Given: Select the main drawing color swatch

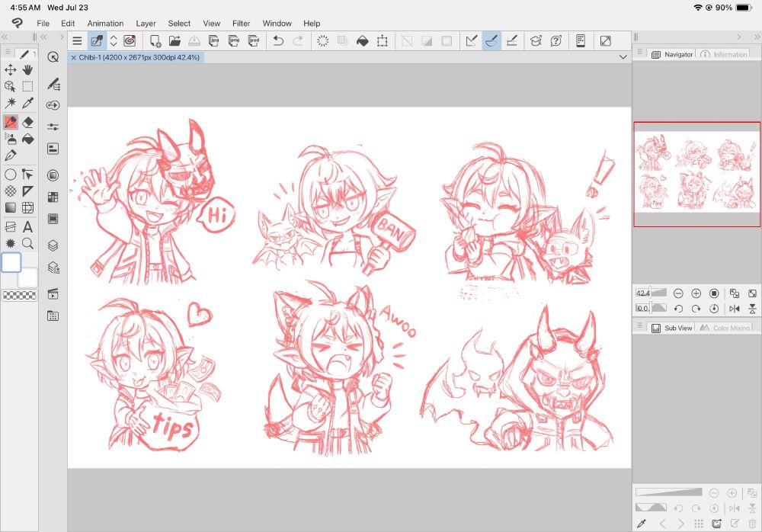Looking at the screenshot, I should (11, 263).
